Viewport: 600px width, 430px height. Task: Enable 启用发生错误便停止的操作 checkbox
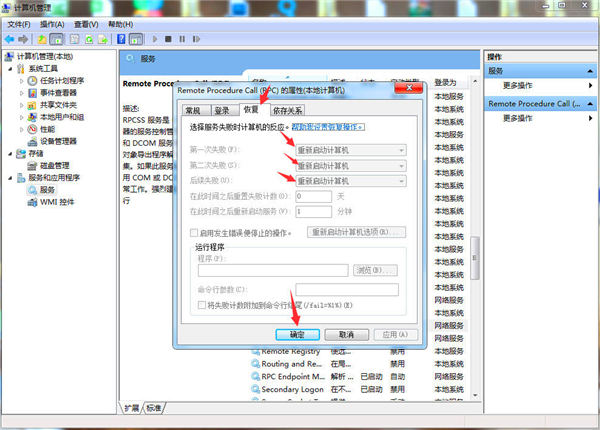pos(194,232)
